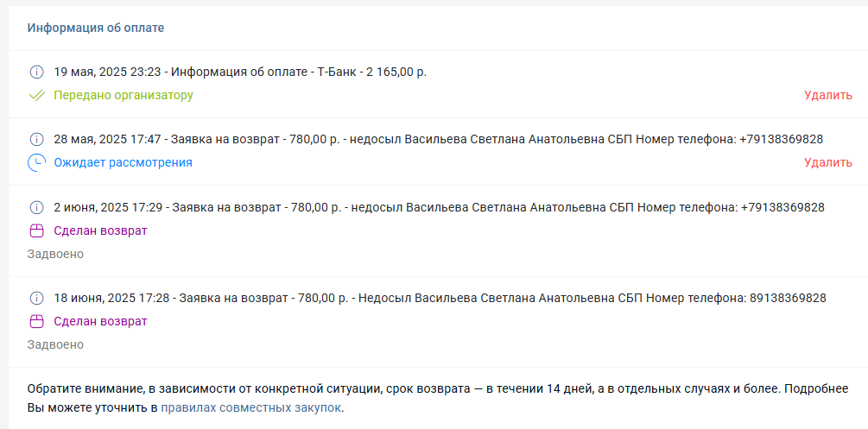Click double-checkmark icon next to Передано организатору

click(36, 95)
